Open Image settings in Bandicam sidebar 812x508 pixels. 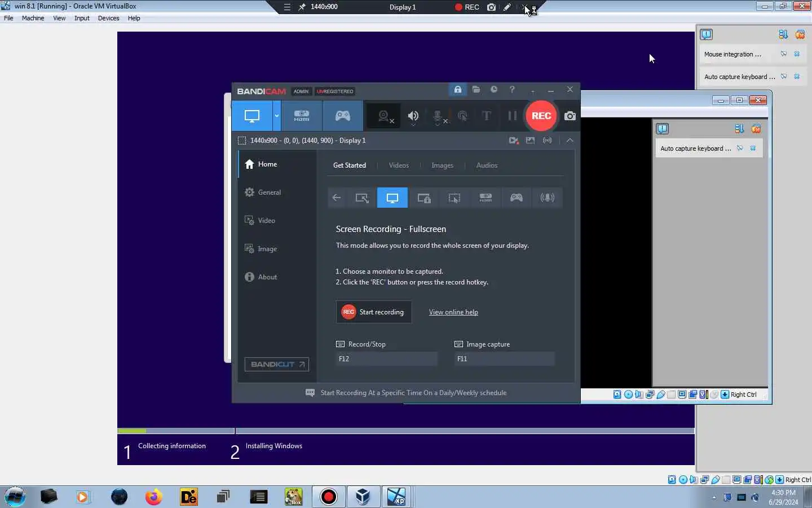[277, 249]
